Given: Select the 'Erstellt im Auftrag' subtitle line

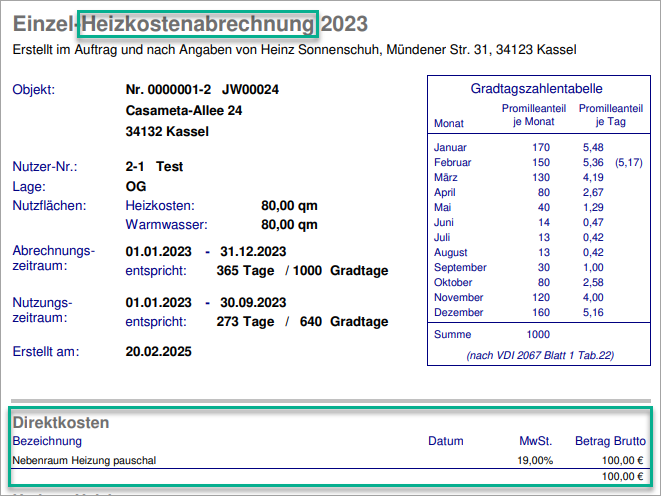Looking at the screenshot, I should pyautogui.click(x=294, y=50).
